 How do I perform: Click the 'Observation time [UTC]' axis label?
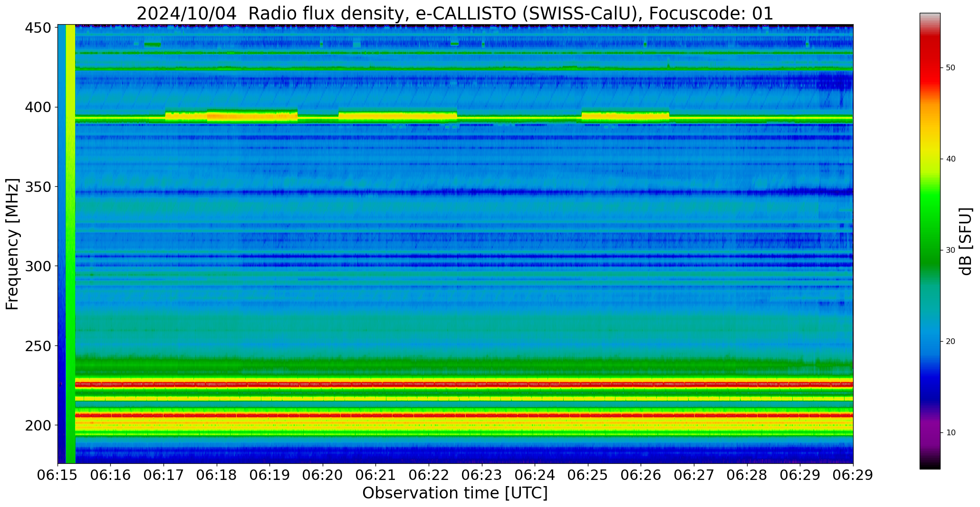tap(455, 493)
